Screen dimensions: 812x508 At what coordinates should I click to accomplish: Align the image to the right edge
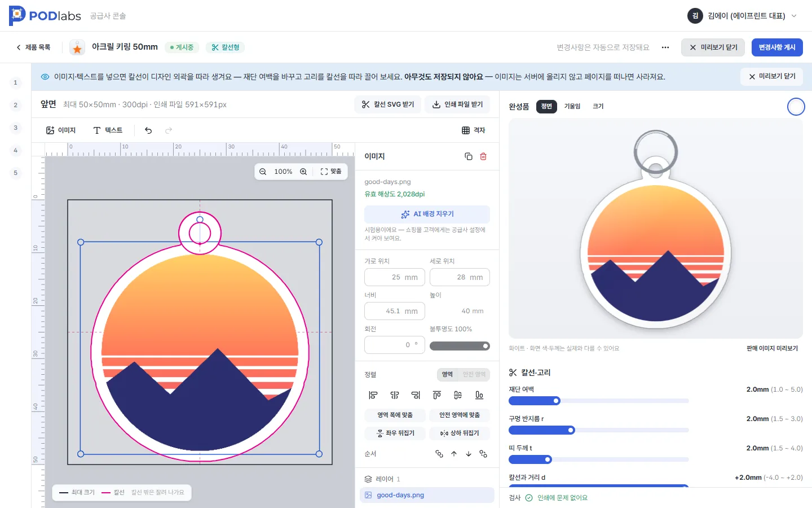[x=416, y=395]
